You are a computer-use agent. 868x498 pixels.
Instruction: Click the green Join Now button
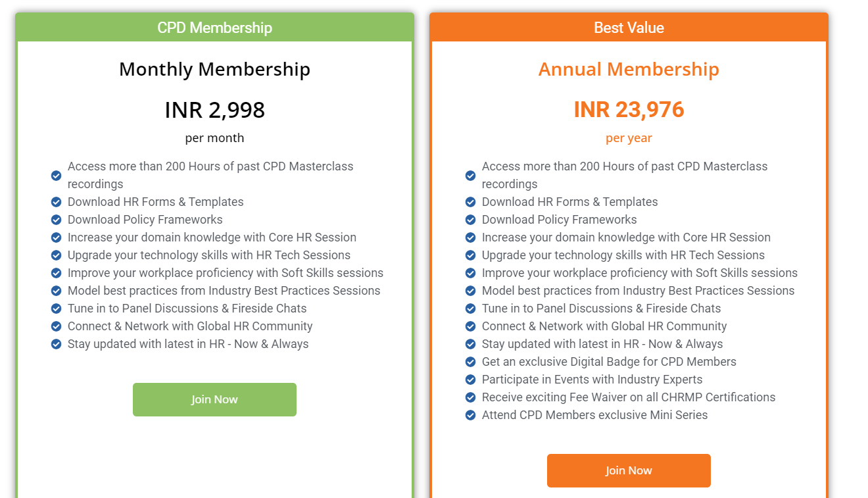(x=214, y=399)
